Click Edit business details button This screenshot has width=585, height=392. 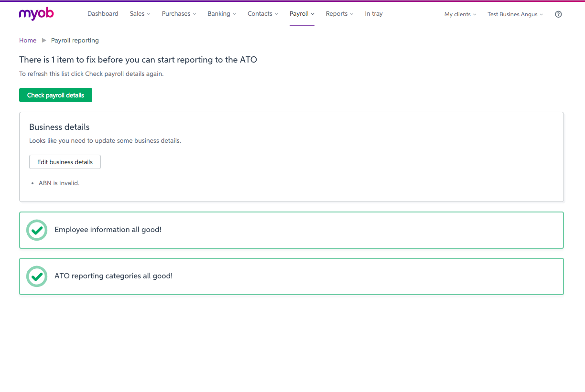click(65, 162)
